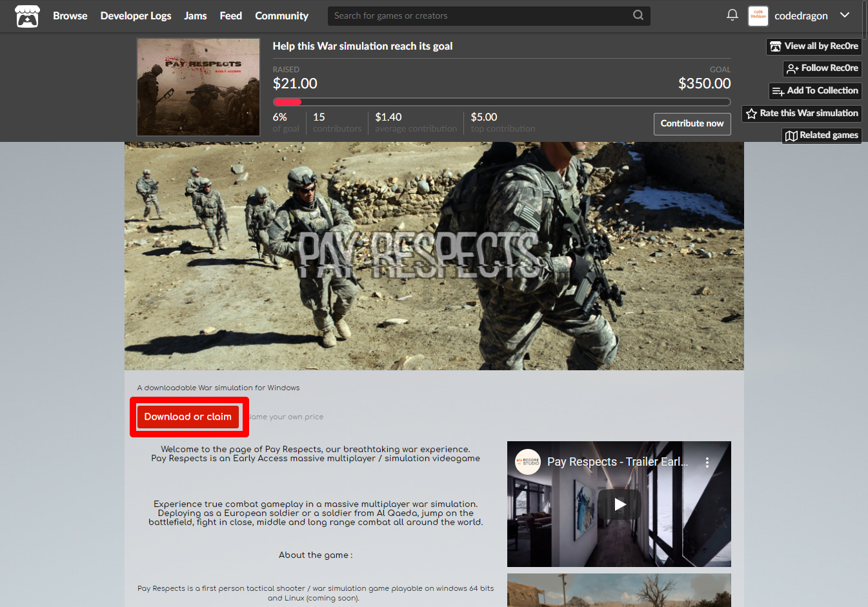The width and height of the screenshot is (868, 607).
Task: Click the $350.00 goal amount
Action: [705, 84]
